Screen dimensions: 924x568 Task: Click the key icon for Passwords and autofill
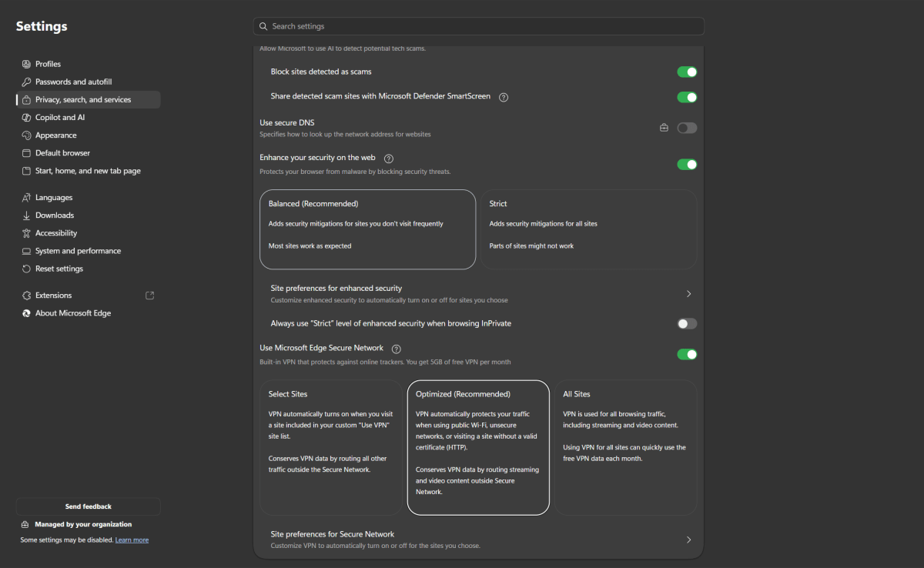click(x=26, y=82)
